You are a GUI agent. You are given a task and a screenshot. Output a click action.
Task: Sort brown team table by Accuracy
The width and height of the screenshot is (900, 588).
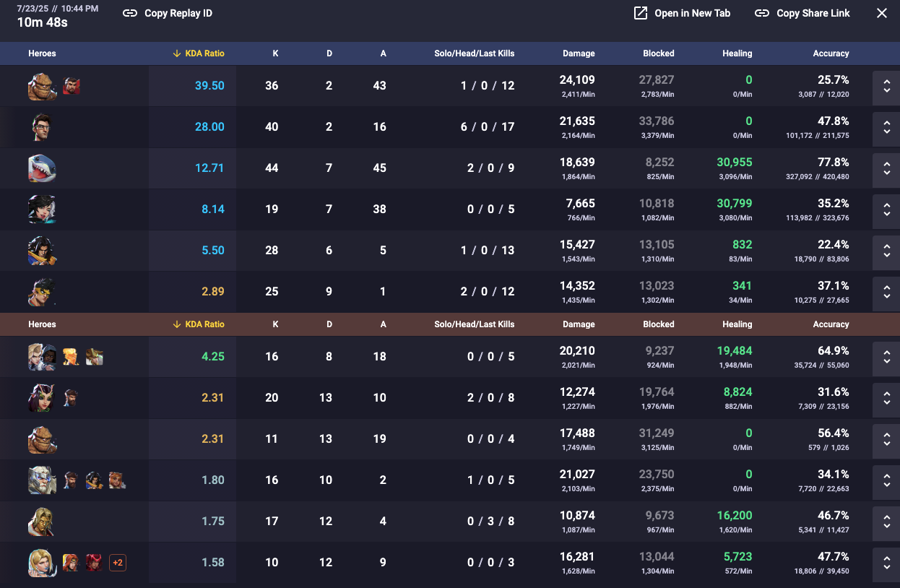(x=831, y=324)
